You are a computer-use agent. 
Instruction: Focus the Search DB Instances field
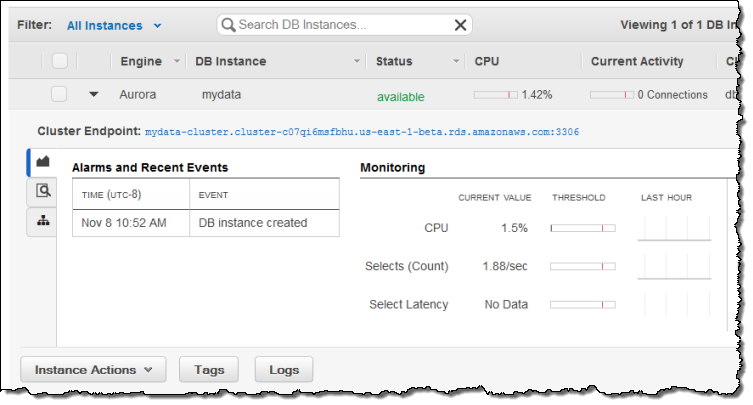click(x=344, y=25)
